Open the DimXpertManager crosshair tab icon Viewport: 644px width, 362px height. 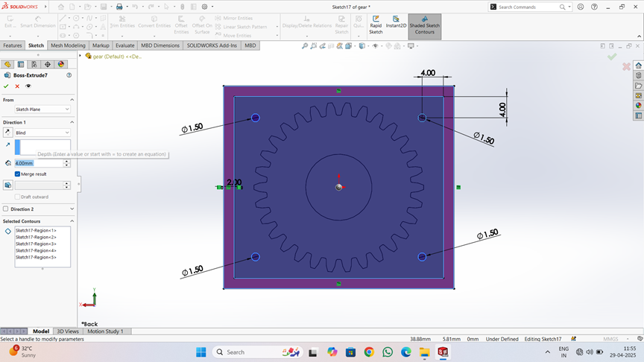point(48,64)
